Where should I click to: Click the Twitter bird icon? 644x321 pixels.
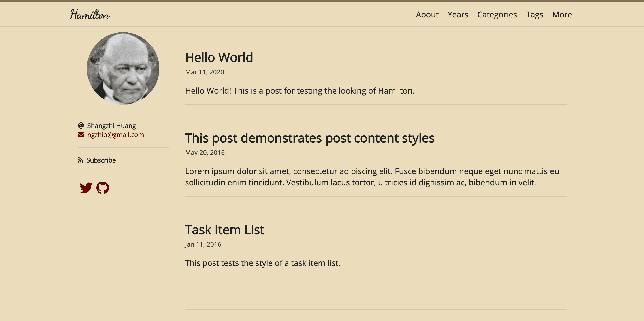point(86,188)
